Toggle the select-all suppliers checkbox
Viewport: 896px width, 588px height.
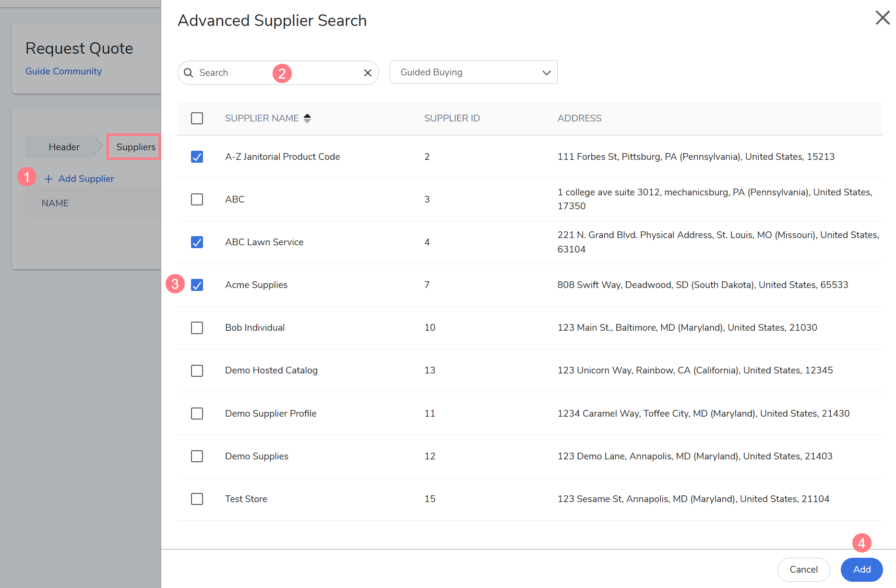(197, 118)
